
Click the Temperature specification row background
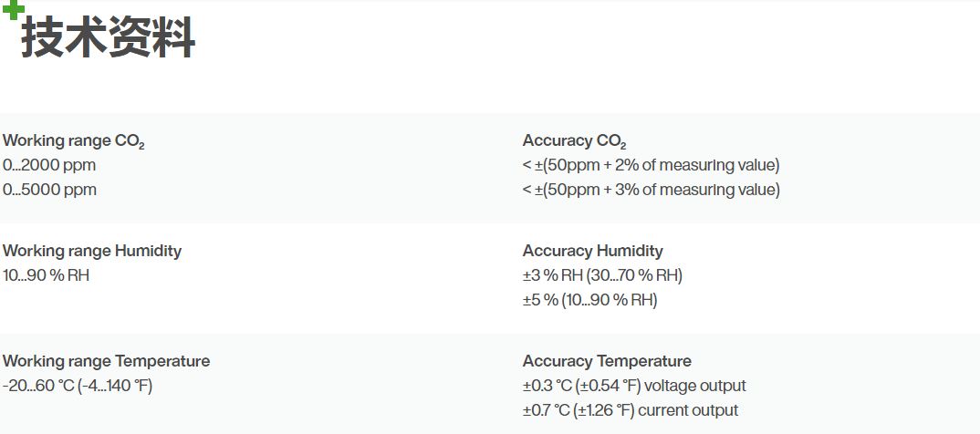490,384
